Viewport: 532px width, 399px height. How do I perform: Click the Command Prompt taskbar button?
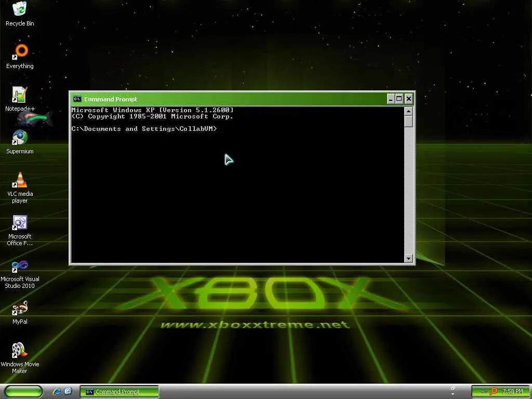tap(119, 392)
